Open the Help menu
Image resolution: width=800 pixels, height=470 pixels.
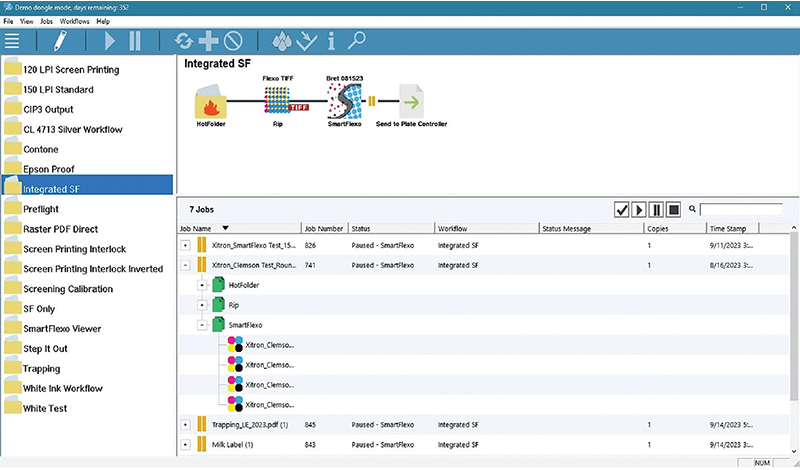pyautogui.click(x=103, y=21)
